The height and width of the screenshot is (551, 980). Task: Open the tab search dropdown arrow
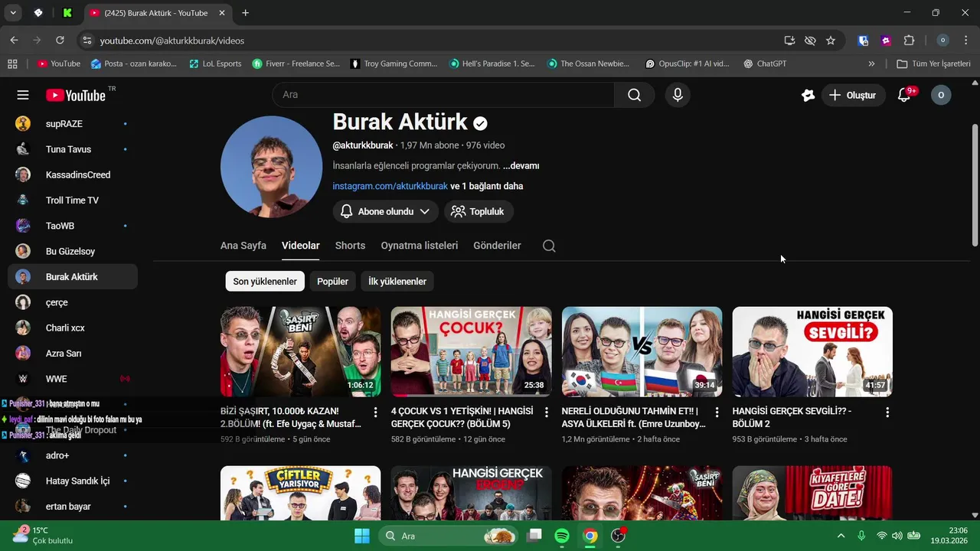click(x=13, y=13)
